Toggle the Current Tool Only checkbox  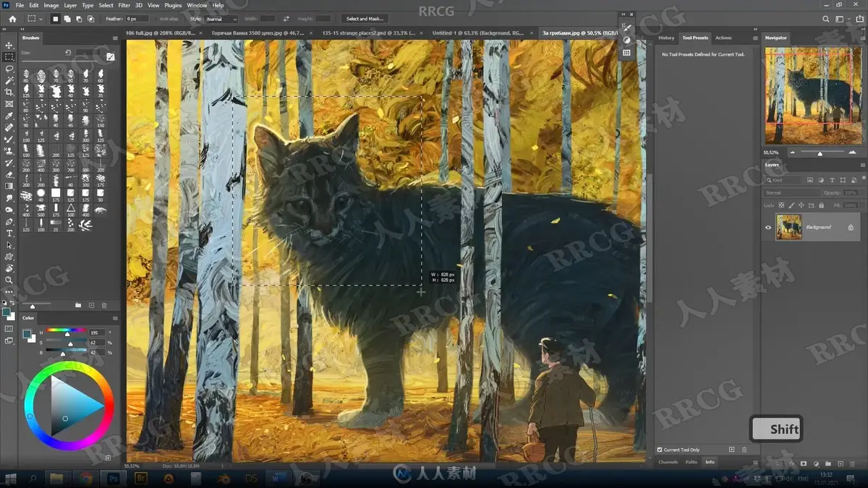(x=660, y=450)
